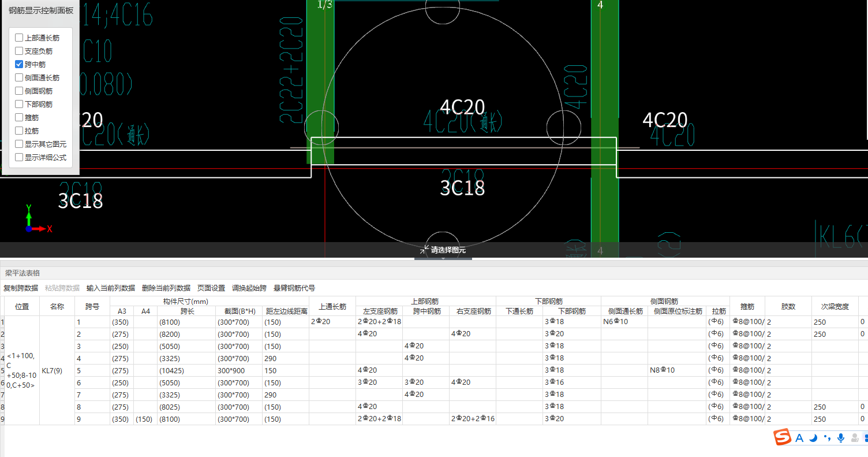Choose 删除当前列数据
This screenshot has width=868, height=457.
click(166, 288)
